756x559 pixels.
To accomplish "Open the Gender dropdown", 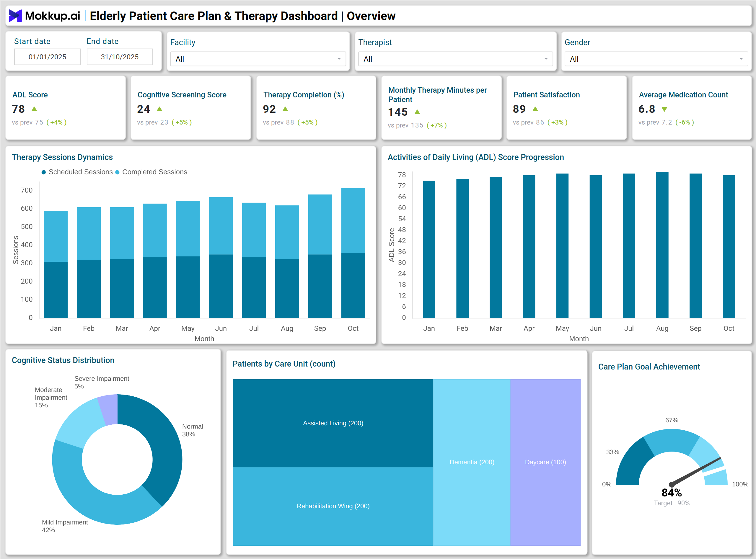I will click(x=656, y=59).
